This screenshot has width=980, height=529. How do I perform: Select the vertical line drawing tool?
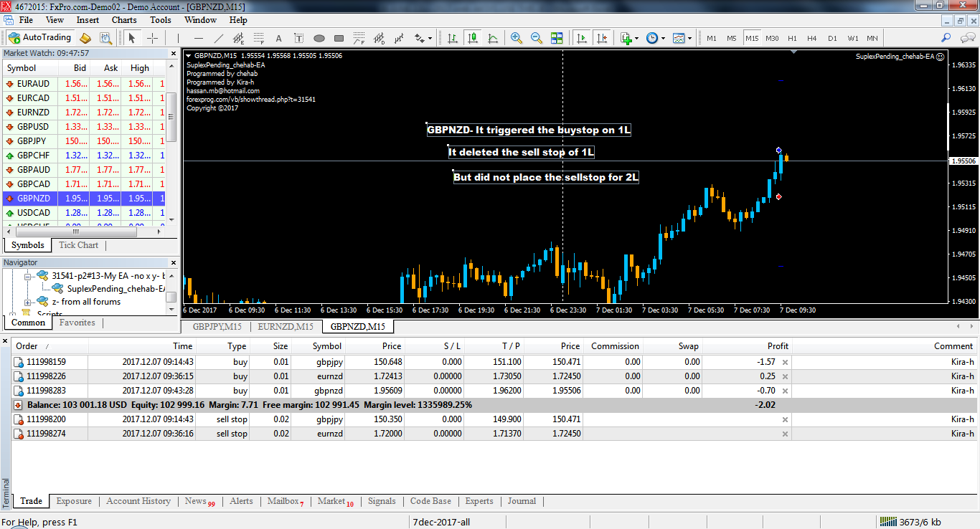click(x=179, y=38)
